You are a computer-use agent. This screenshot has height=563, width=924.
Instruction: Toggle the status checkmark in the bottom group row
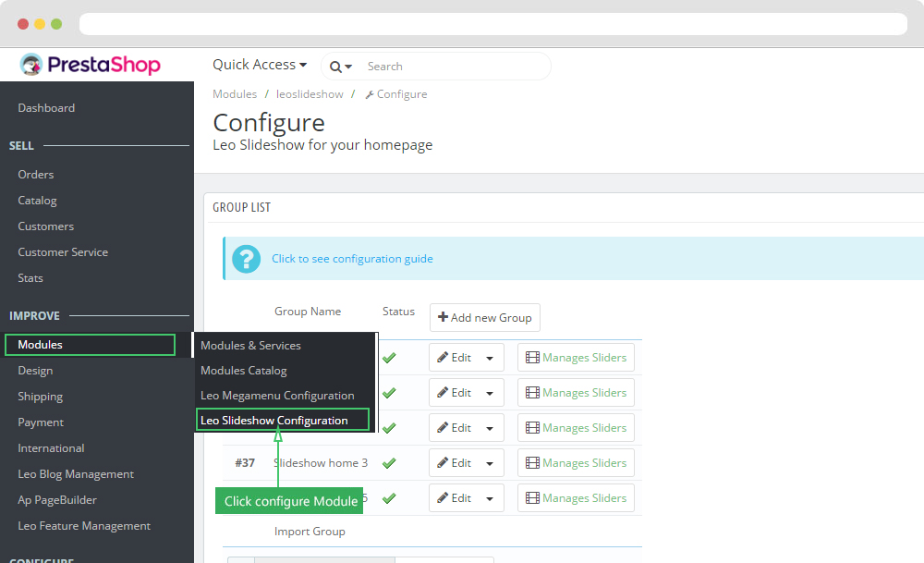click(x=389, y=498)
